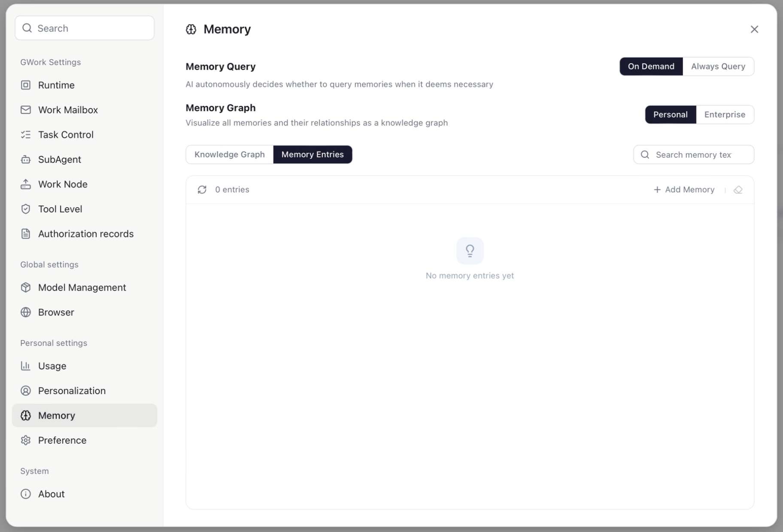Select Enterprise memory graph scope

pos(725,115)
